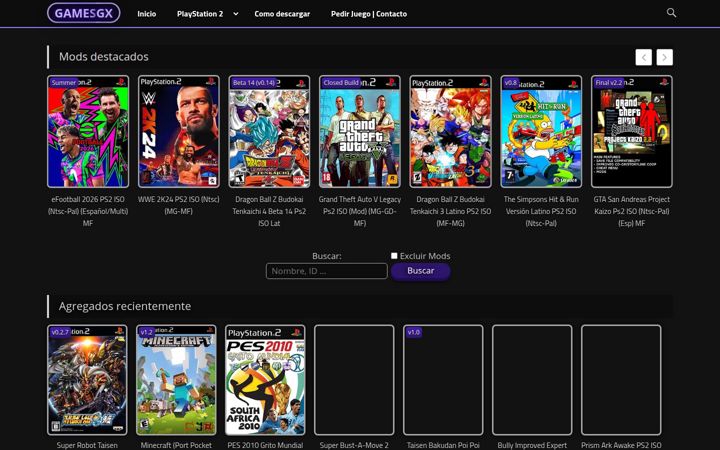Click The Simpsons Hit & Run title link
720x450 pixels.
[541, 211]
